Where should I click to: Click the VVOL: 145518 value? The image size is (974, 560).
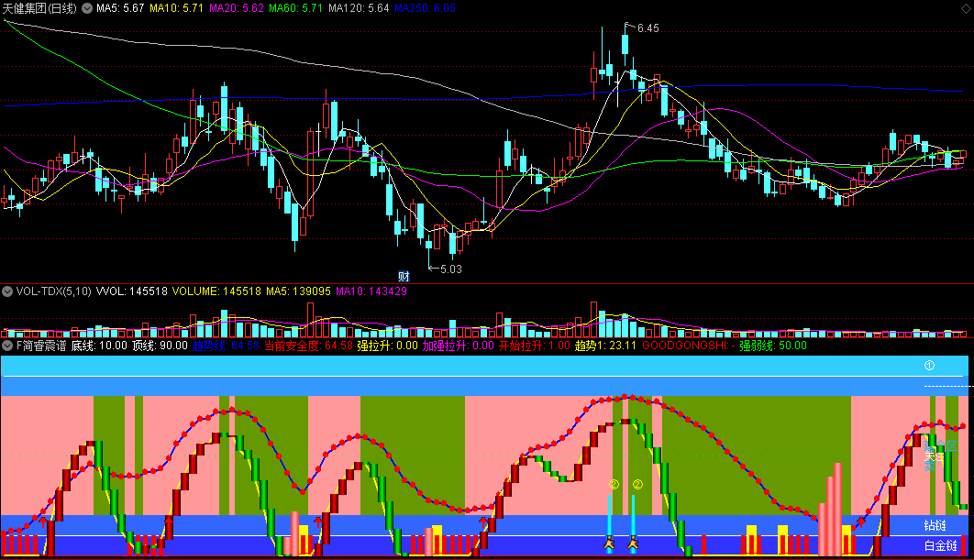coord(132,291)
